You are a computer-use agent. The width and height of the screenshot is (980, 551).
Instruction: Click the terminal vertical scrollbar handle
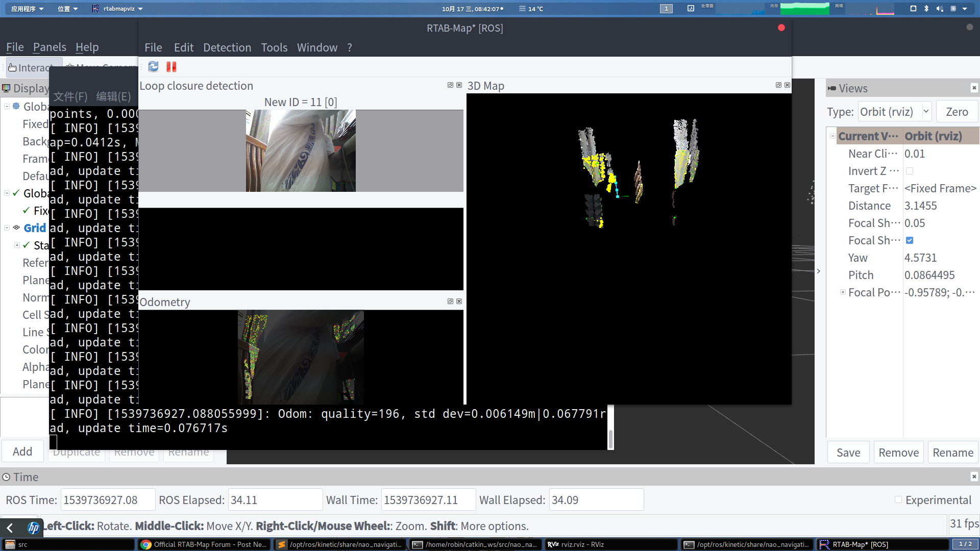click(x=610, y=439)
